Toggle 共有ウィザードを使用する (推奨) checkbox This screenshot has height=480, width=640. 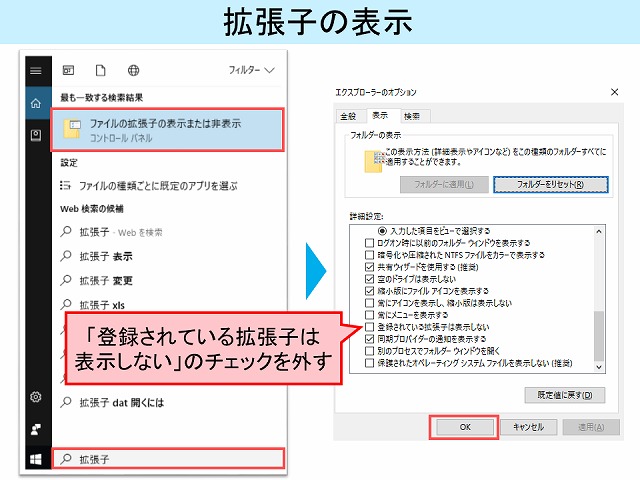tap(369, 267)
